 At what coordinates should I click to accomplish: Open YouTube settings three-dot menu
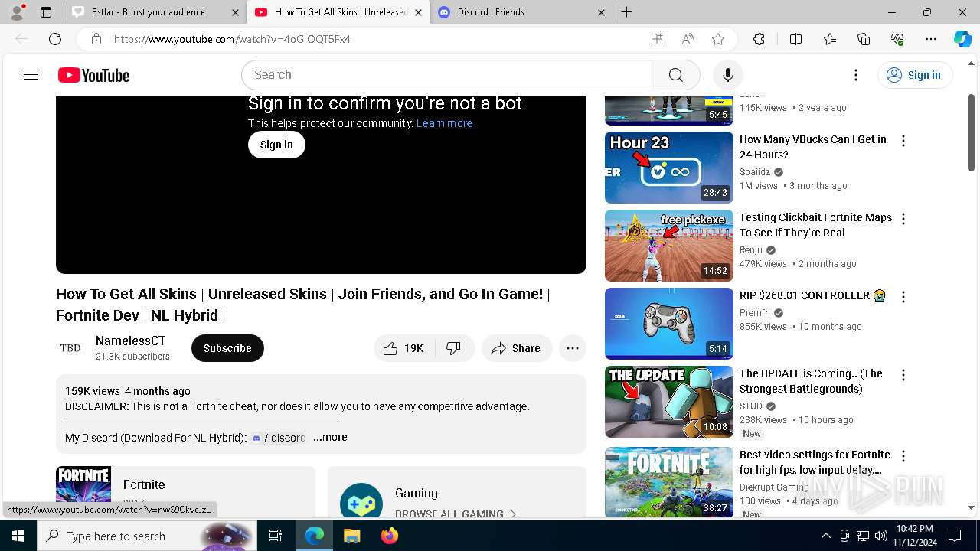(x=856, y=75)
